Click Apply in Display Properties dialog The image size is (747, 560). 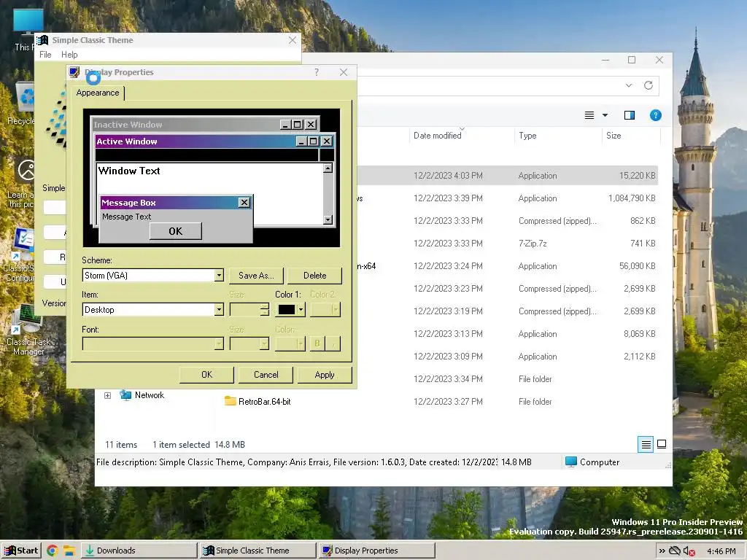pyautogui.click(x=325, y=375)
